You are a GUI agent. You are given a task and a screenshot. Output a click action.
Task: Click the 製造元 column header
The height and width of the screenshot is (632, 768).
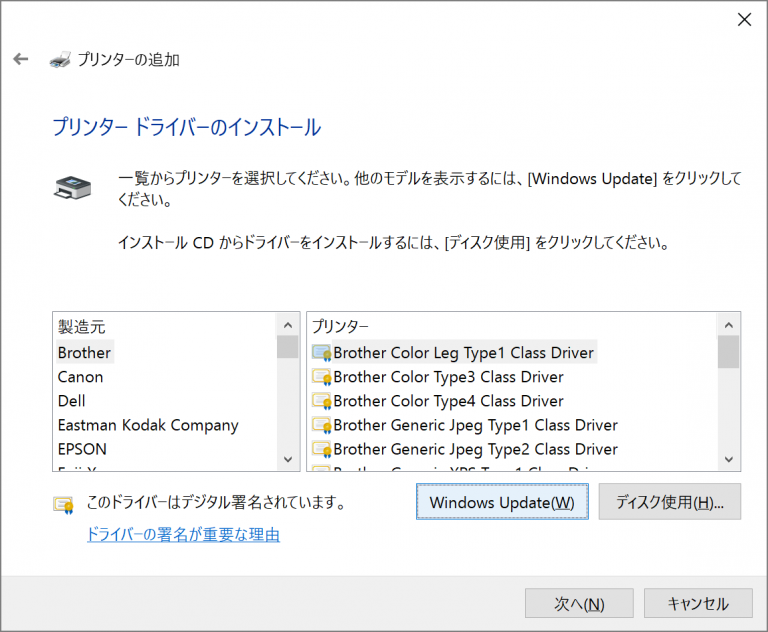82,327
